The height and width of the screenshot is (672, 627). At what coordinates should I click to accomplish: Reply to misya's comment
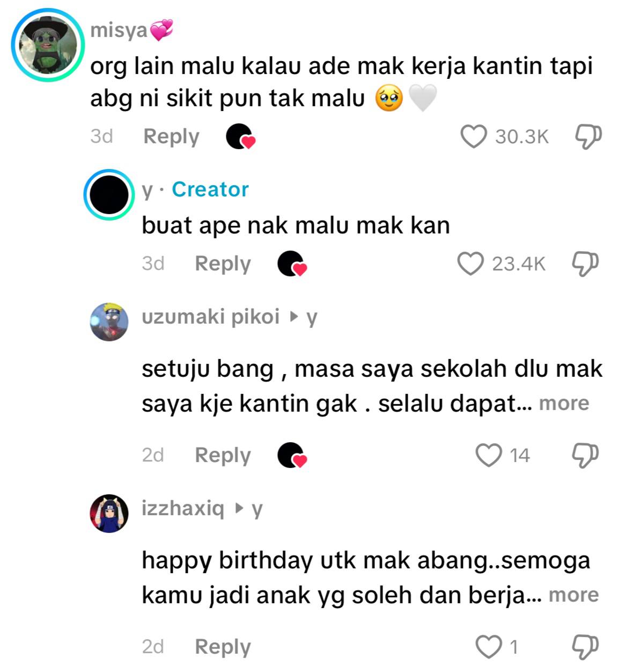(x=171, y=136)
